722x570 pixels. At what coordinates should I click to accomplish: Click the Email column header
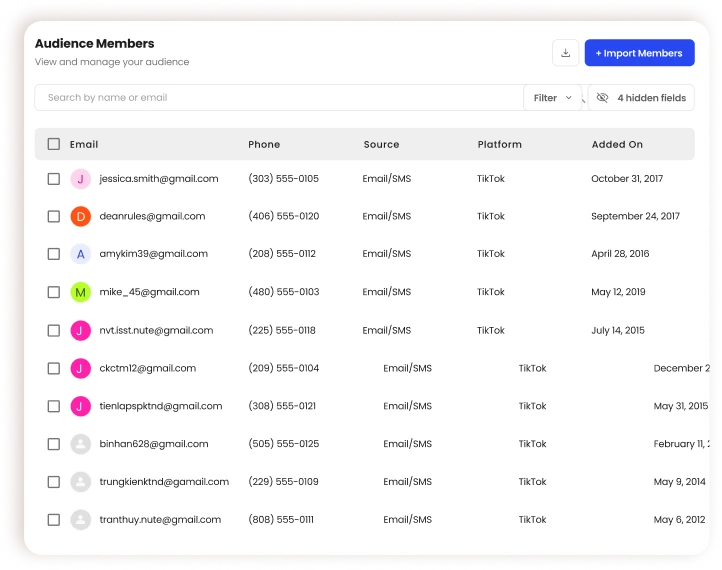[x=84, y=144]
